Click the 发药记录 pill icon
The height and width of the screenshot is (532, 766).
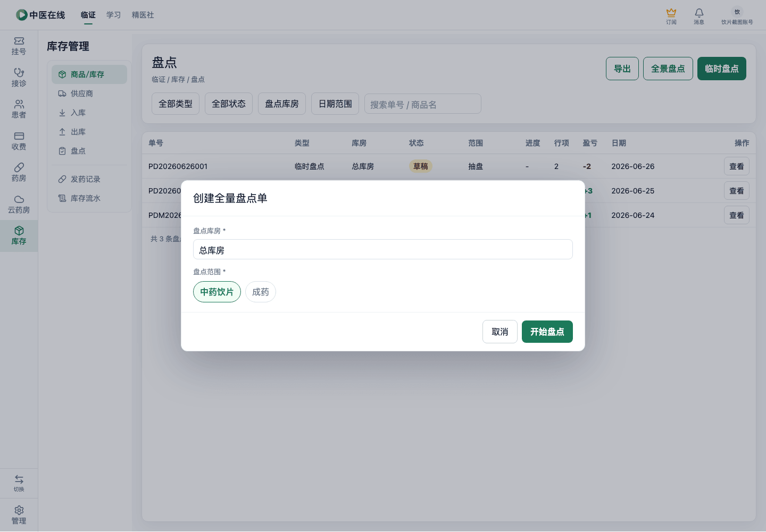(x=62, y=179)
